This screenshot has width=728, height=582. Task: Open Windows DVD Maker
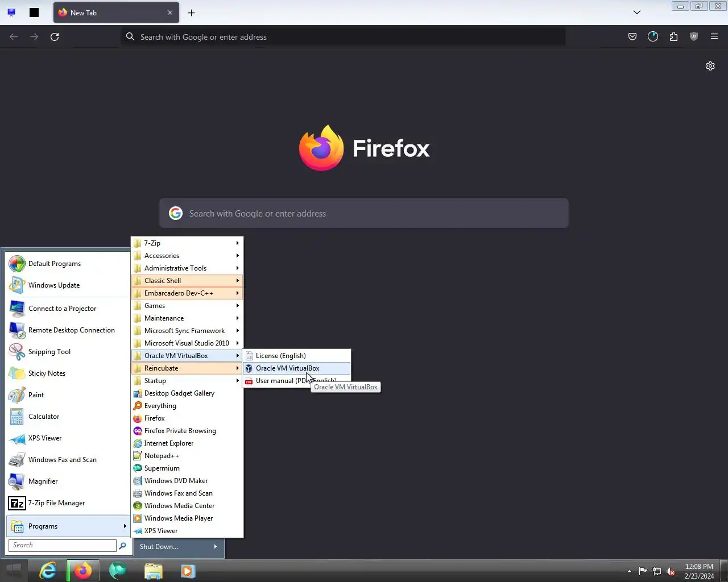coord(187,481)
